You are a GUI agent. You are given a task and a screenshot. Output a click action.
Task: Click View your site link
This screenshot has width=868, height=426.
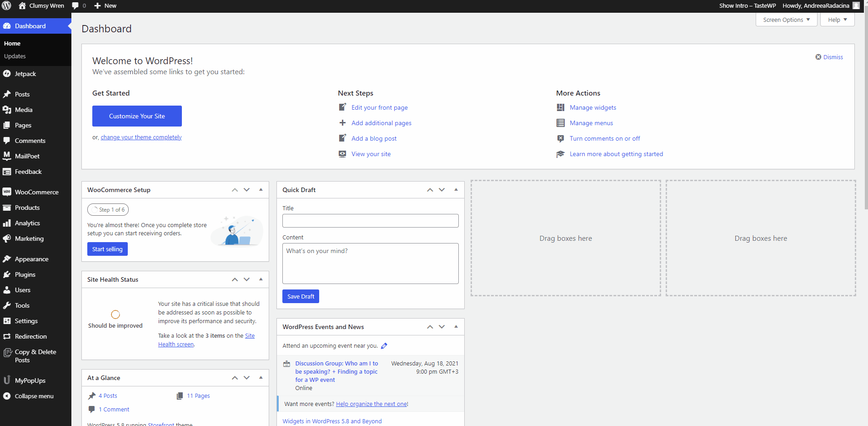[x=371, y=154]
